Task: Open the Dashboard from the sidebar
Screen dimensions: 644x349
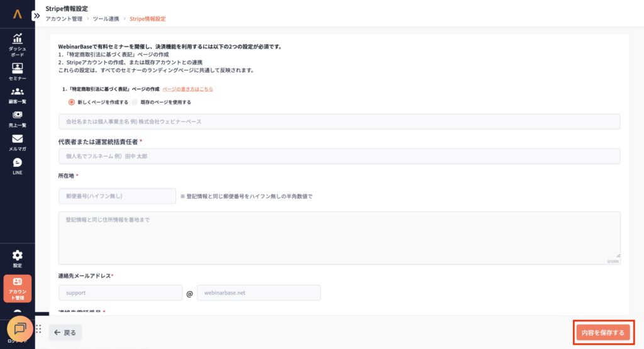Action: pos(17,44)
